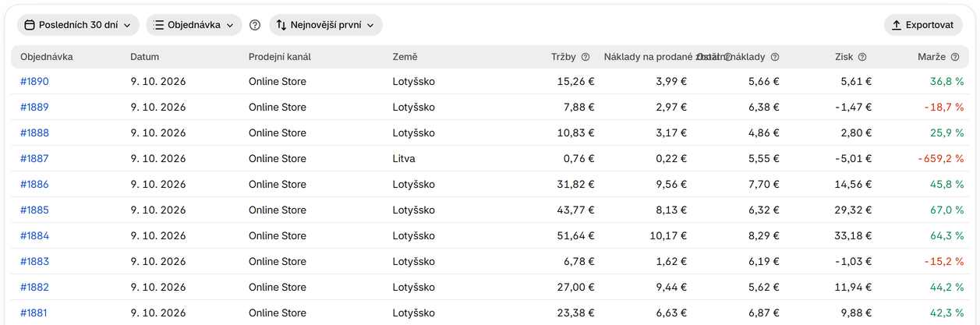Click the Tržby column header label
The height and width of the screenshot is (325, 980).
pyautogui.click(x=564, y=57)
